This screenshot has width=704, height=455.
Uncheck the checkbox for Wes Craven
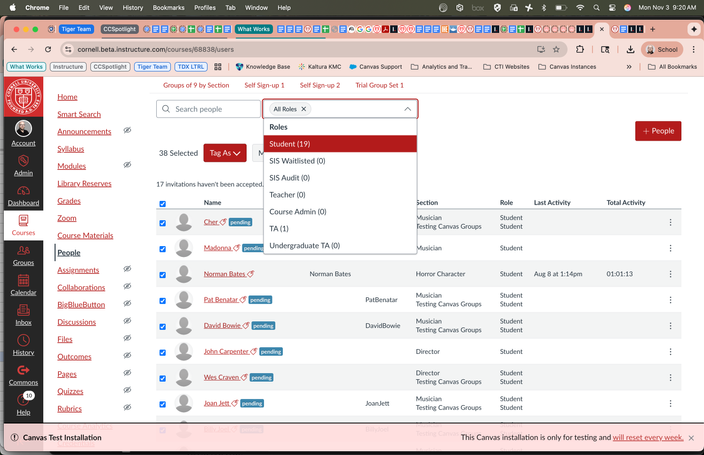(163, 378)
